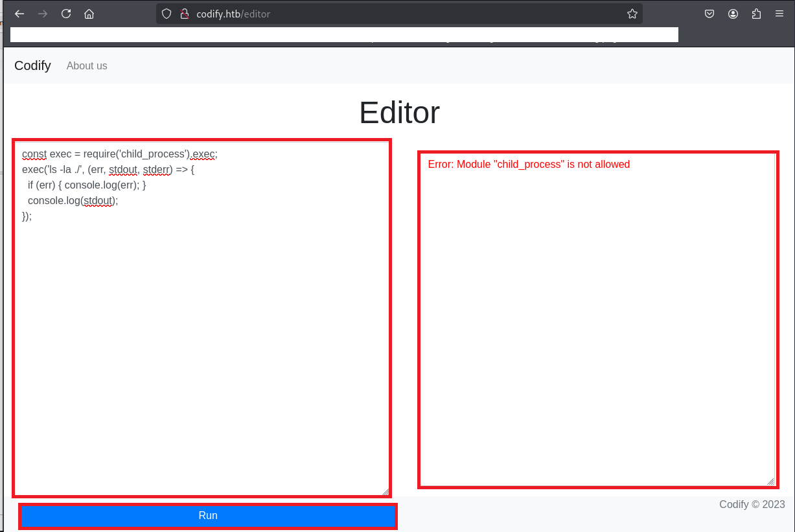Open the Extensions puzzle icon
The width and height of the screenshot is (795, 532).
tap(756, 14)
